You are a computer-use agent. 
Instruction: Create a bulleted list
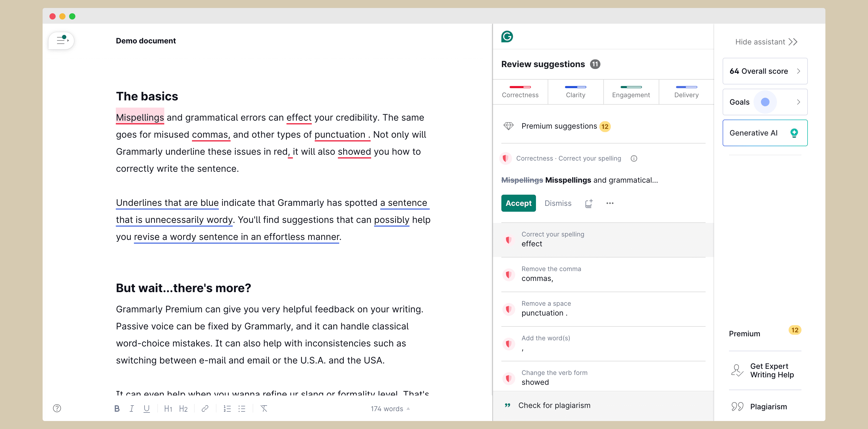click(x=242, y=408)
